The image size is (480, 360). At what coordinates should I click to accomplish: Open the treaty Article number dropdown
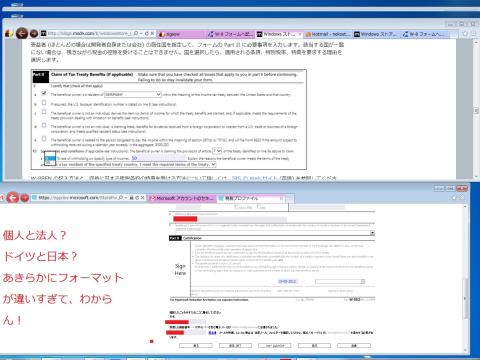pyautogui.click(x=217, y=151)
